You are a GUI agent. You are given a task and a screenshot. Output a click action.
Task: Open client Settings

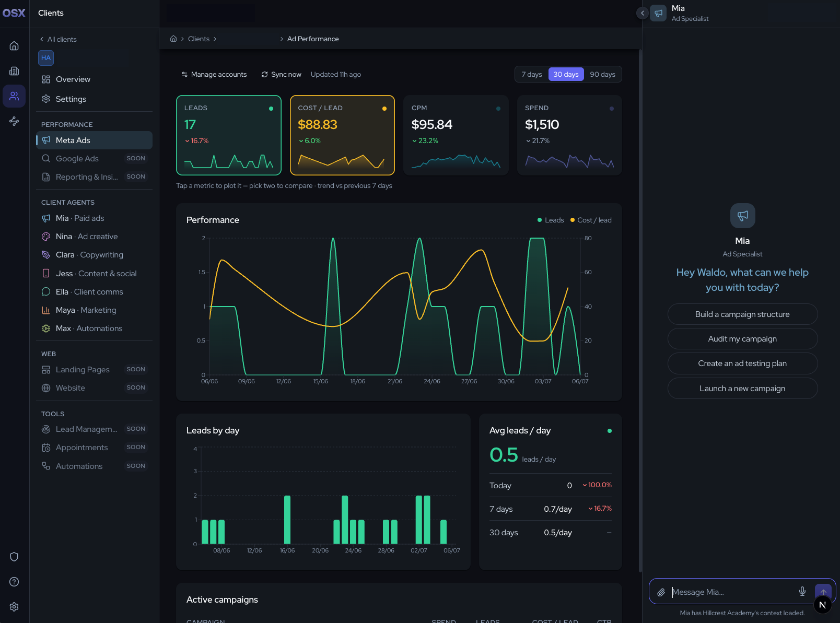[95, 99]
